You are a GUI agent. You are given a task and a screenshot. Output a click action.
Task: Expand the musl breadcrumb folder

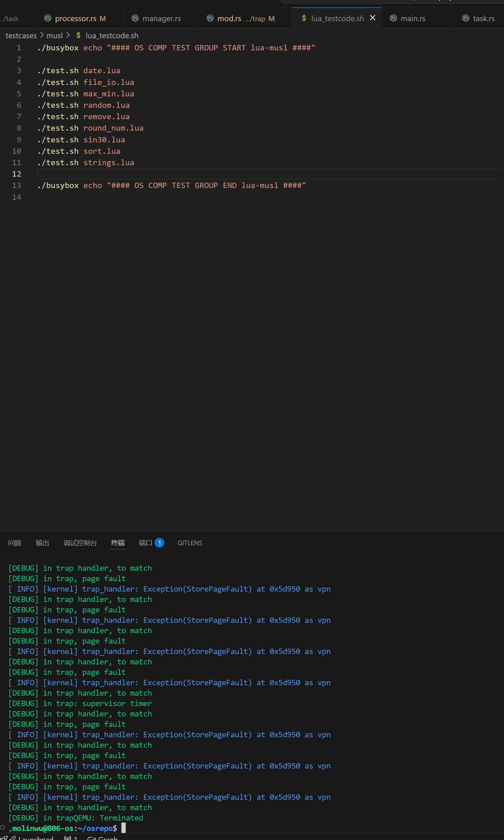(x=54, y=36)
